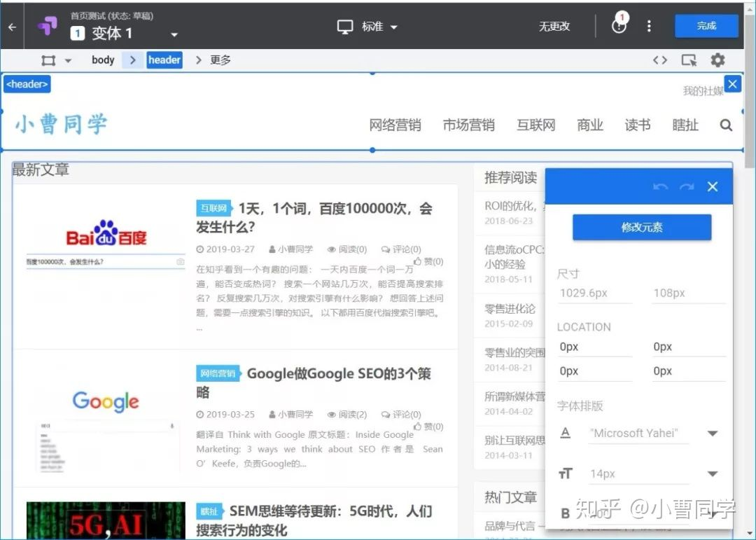Screen dimensions: 756x540
Task: Click the desktop monitor device icon
Action: [x=344, y=27]
